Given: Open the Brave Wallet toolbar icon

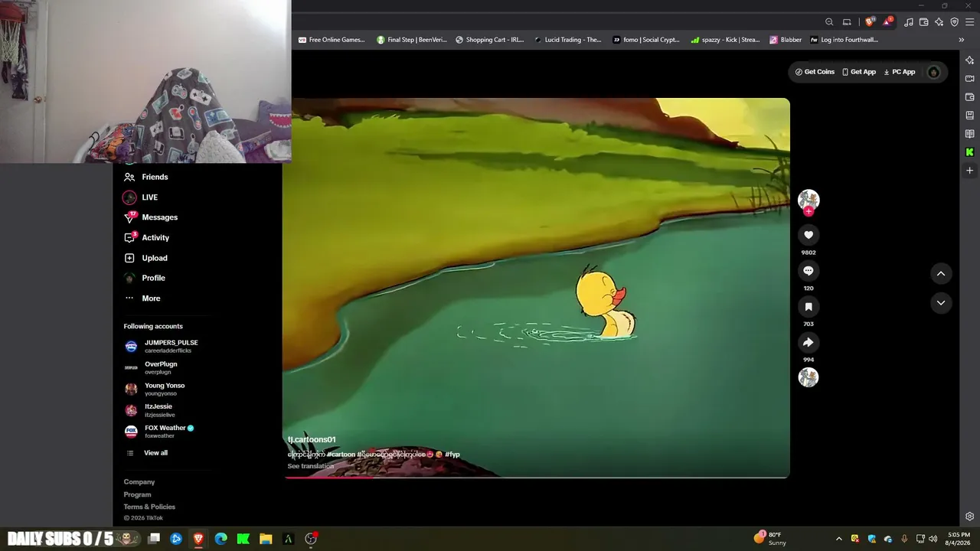Looking at the screenshot, I should (924, 22).
